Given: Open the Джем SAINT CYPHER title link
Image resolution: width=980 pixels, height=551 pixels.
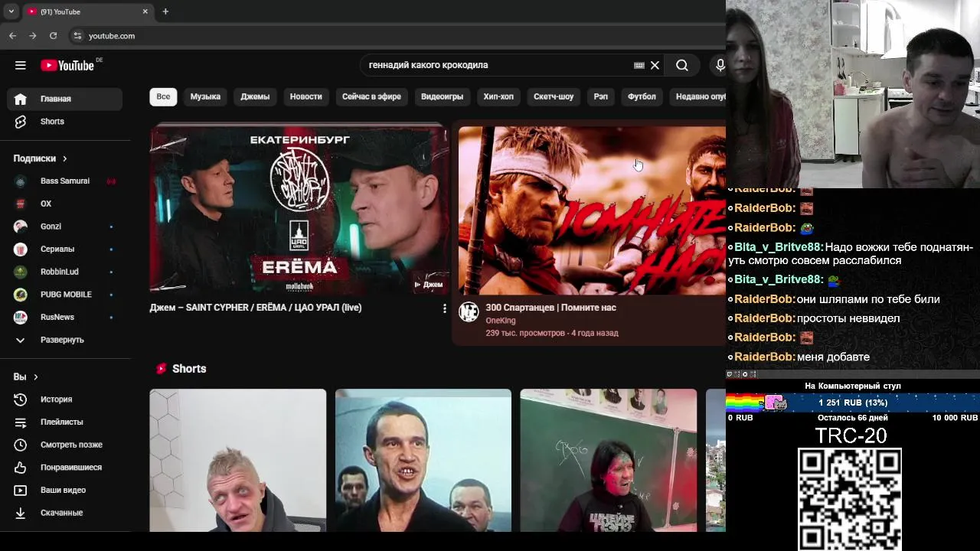Looking at the screenshot, I should click(x=256, y=308).
